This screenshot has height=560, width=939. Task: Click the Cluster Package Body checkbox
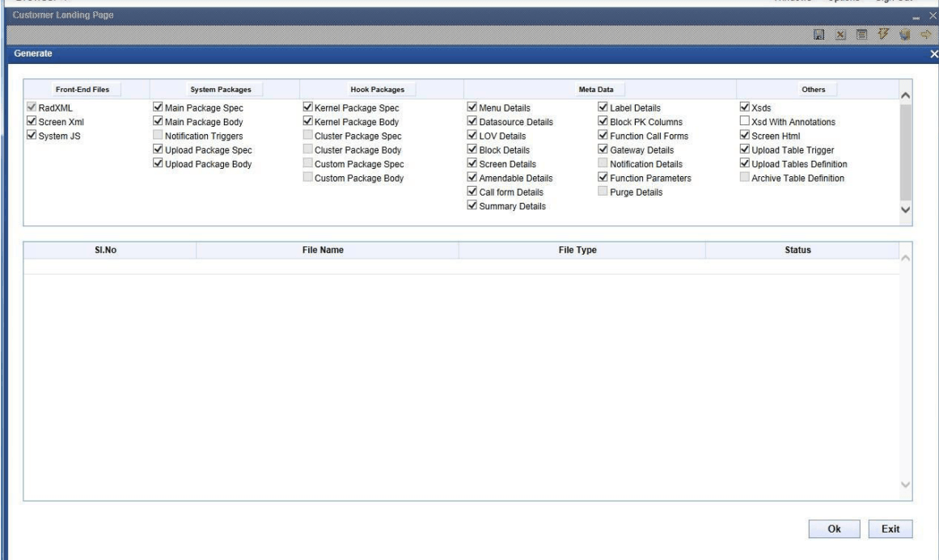click(x=308, y=149)
